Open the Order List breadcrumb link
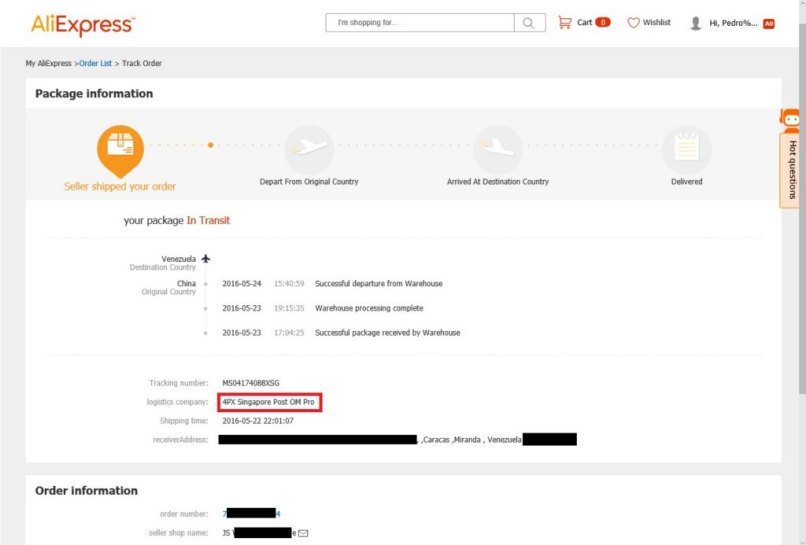 [95, 63]
